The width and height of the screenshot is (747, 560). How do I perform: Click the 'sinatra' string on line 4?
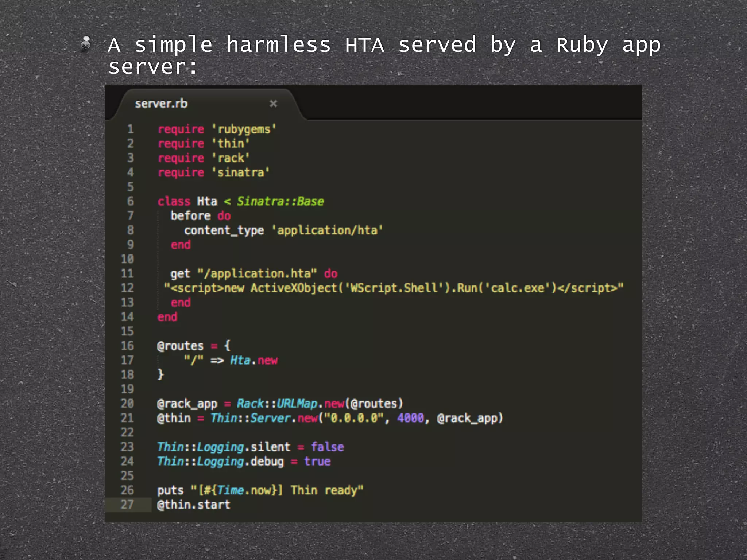point(241,172)
